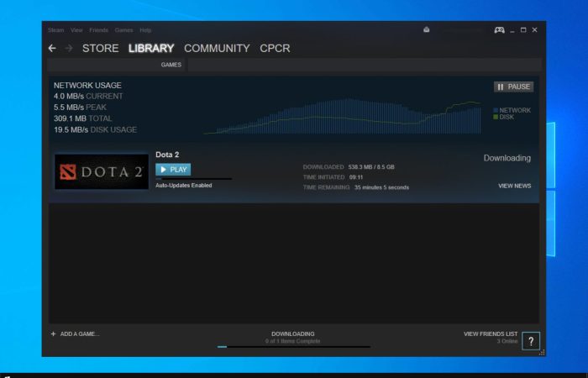Click '35 minutes 5 seconds' remaining time
This screenshot has height=378, width=588.
[x=381, y=187]
